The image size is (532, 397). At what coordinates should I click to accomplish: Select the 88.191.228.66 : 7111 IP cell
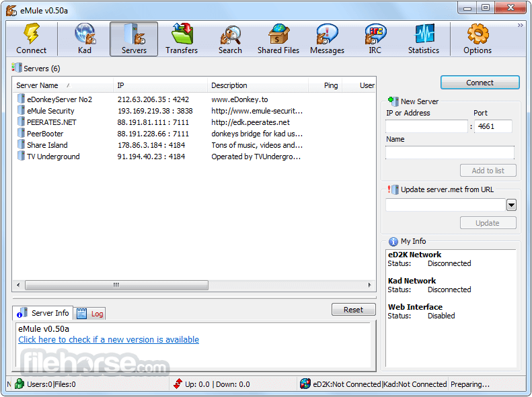point(153,134)
